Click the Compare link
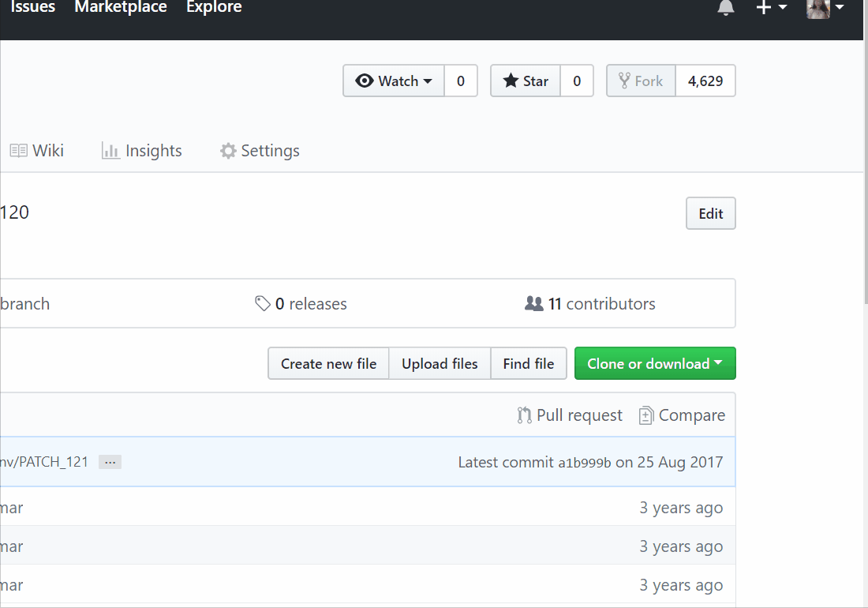 (682, 415)
